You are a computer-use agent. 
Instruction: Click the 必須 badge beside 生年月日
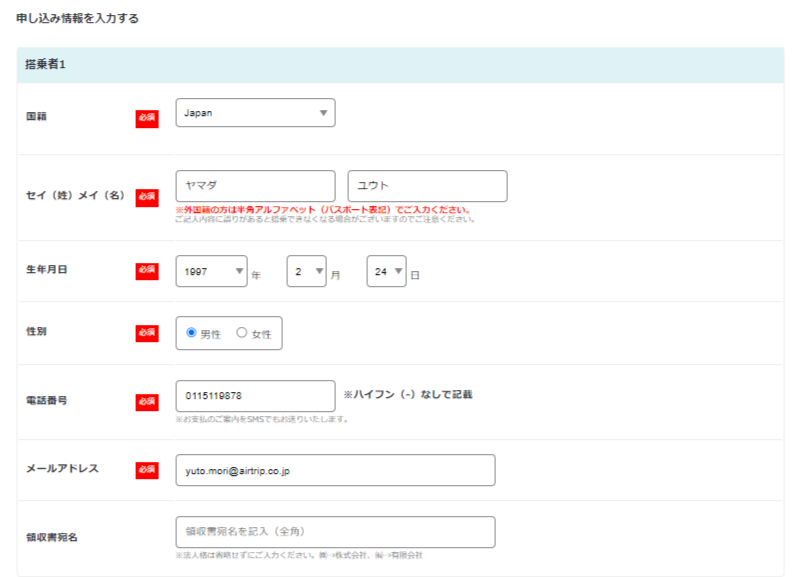[147, 271]
